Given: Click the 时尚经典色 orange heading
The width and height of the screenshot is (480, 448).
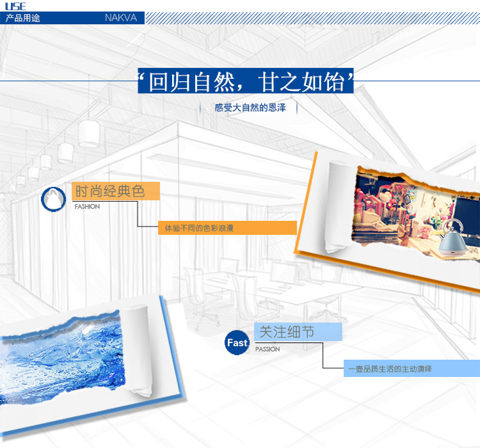Looking at the screenshot, I should click(x=116, y=191).
